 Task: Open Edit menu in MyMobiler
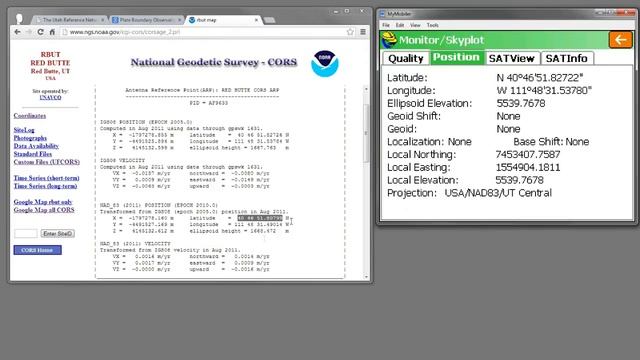tap(400, 25)
